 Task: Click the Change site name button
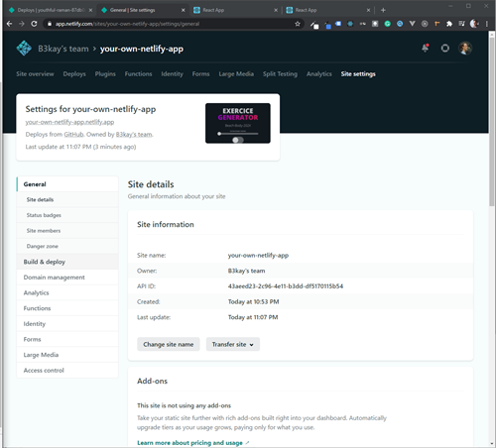tap(169, 344)
